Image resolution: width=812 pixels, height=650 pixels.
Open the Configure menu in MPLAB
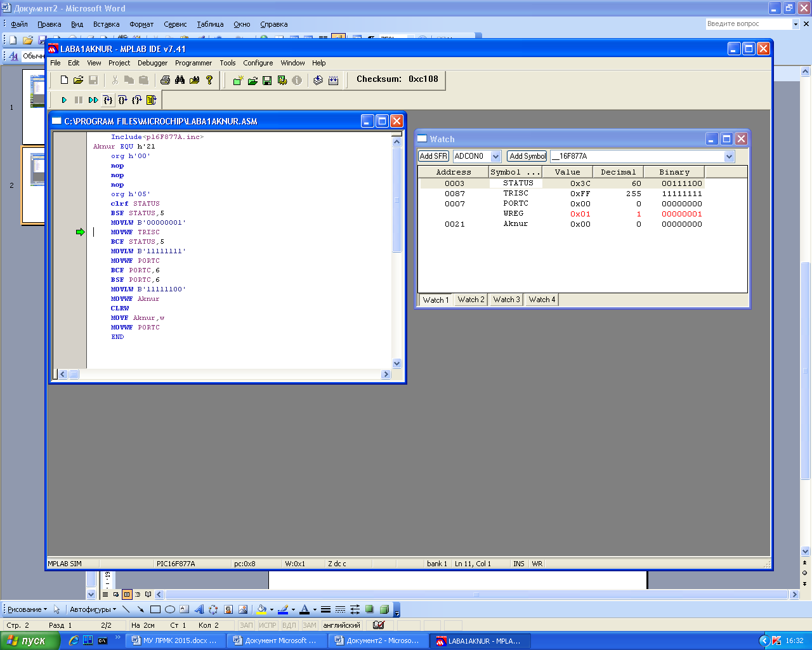(258, 63)
